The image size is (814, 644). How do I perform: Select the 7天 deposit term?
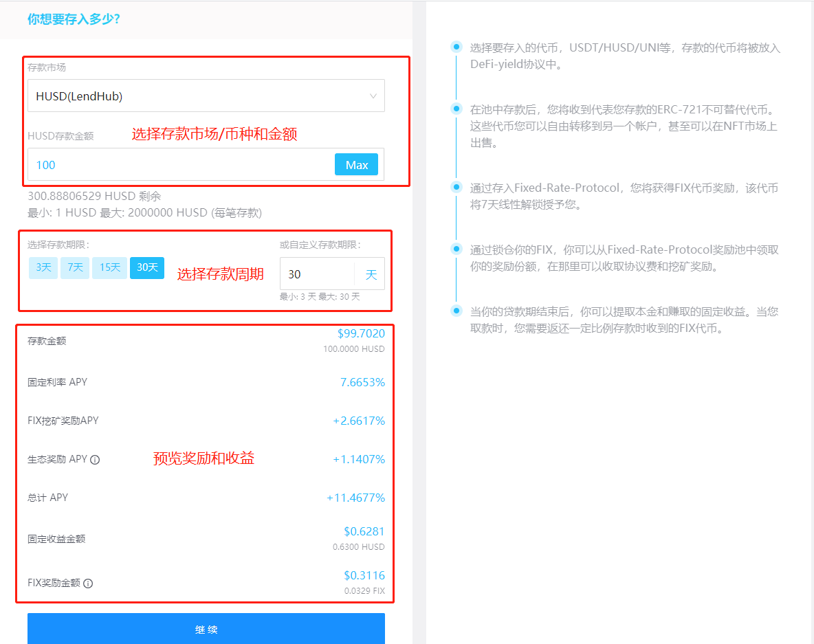tap(75, 268)
